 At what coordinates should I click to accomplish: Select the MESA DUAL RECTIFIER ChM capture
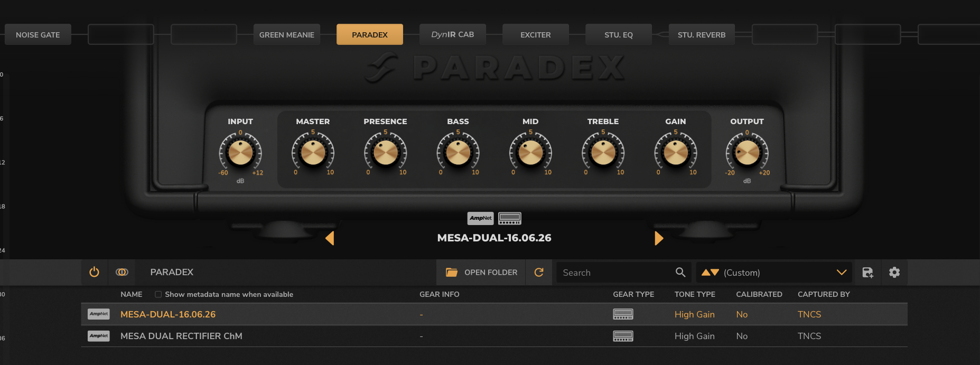(x=494, y=336)
